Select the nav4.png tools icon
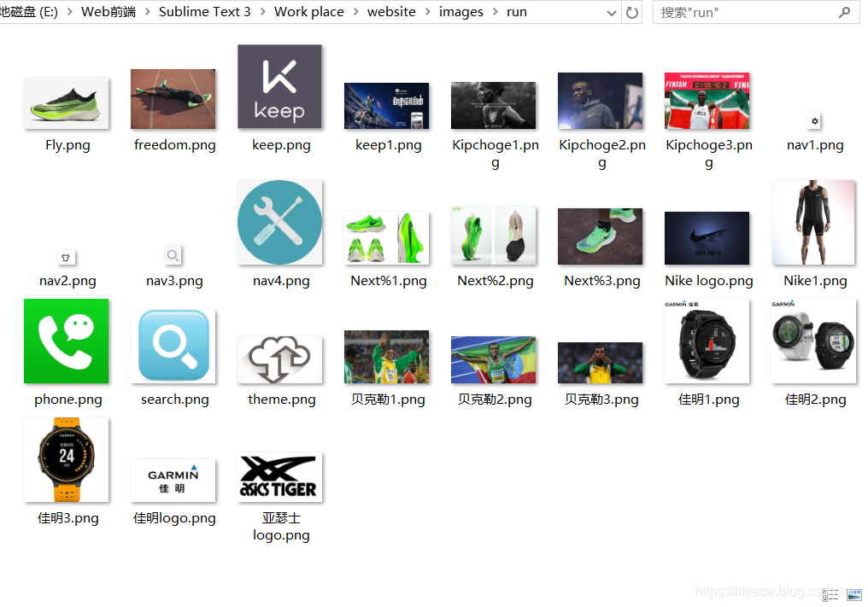Viewport: 868px width, 607px height. 279,223
